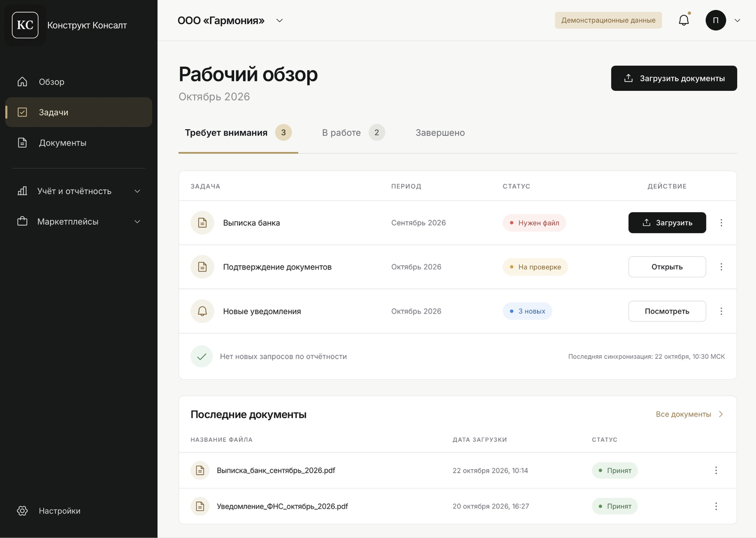Go to Задачи in the sidebar
This screenshot has width=756, height=538.
(79, 112)
